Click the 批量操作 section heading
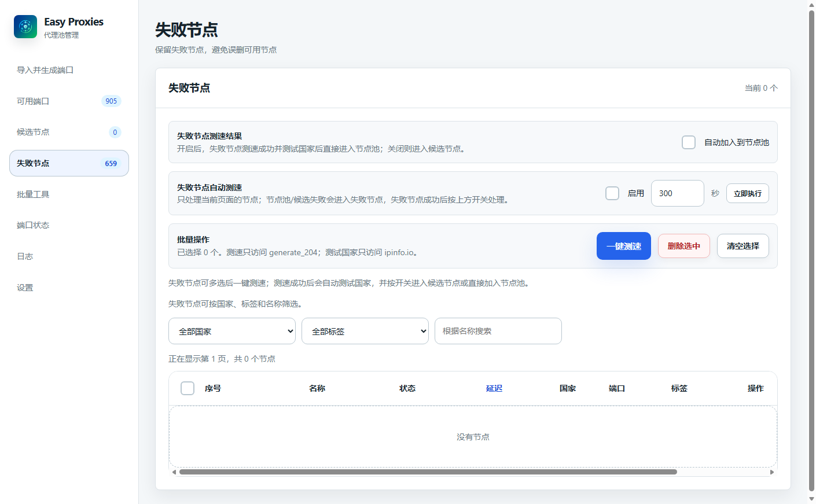This screenshot has height=504, width=816. coord(193,240)
